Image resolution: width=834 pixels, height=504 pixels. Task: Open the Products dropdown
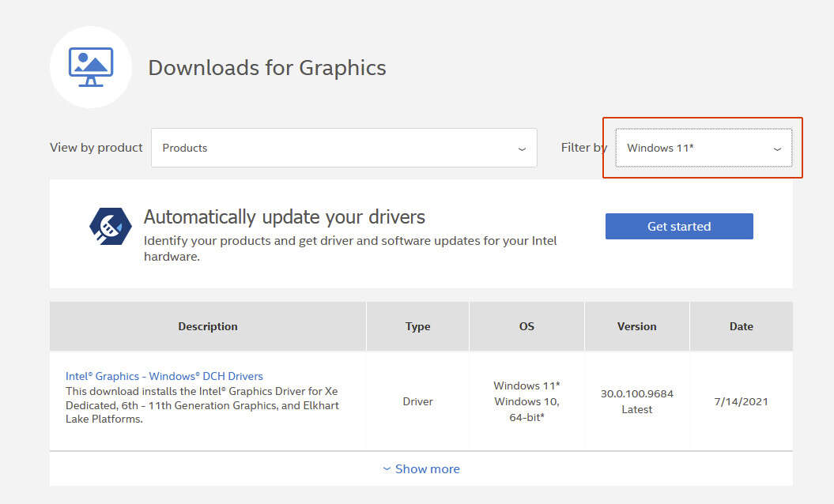tap(344, 148)
